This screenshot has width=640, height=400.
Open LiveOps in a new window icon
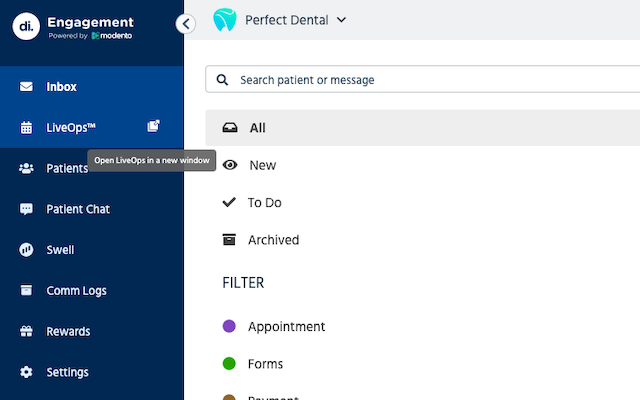pyautogui.click(x=153, y=126)
